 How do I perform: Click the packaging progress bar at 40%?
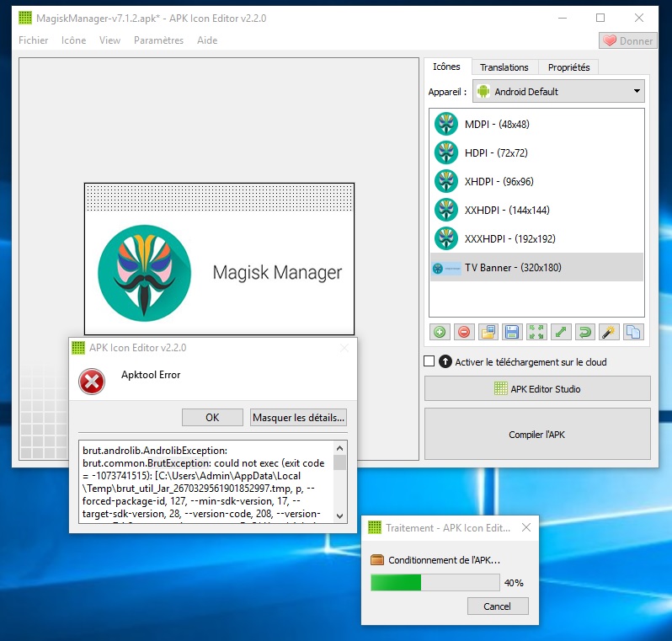pos(435,583)
